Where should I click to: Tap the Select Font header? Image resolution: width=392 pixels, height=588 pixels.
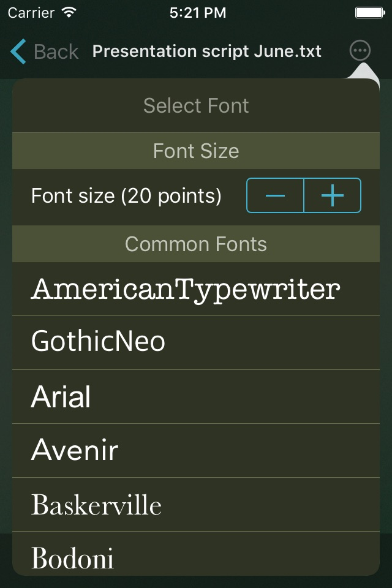(x=196, y=105)
